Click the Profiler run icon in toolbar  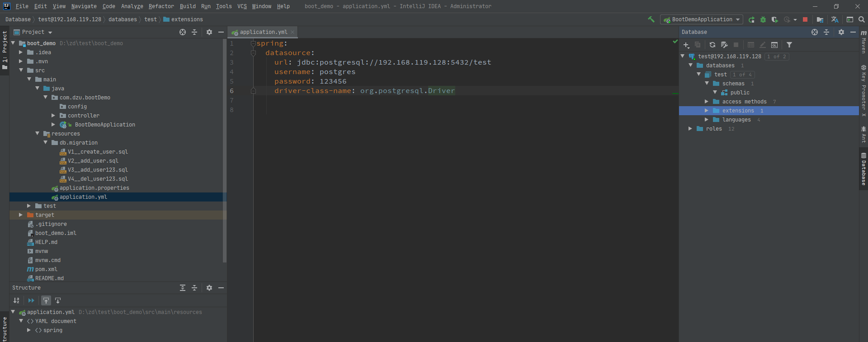tap(787, 19)
